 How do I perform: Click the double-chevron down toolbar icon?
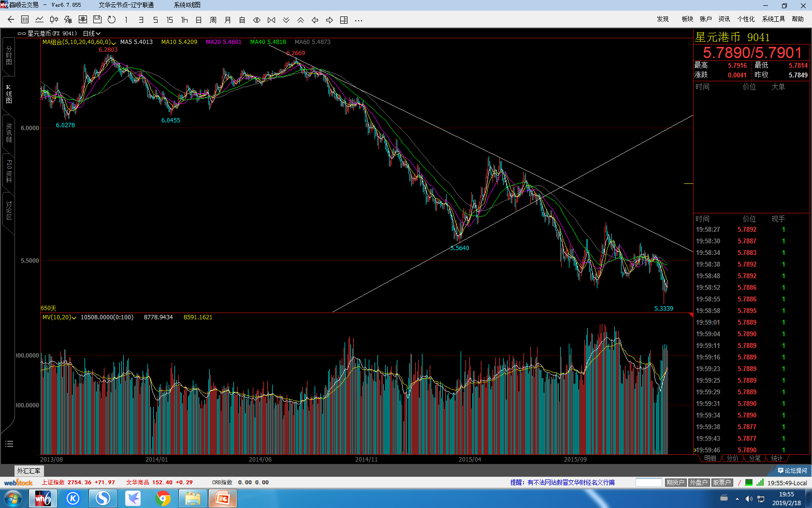click(x=286, y=20)
